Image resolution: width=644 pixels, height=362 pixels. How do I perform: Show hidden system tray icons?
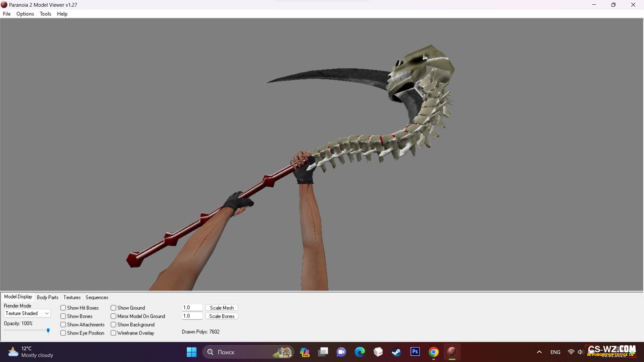(x=539, y=352)
